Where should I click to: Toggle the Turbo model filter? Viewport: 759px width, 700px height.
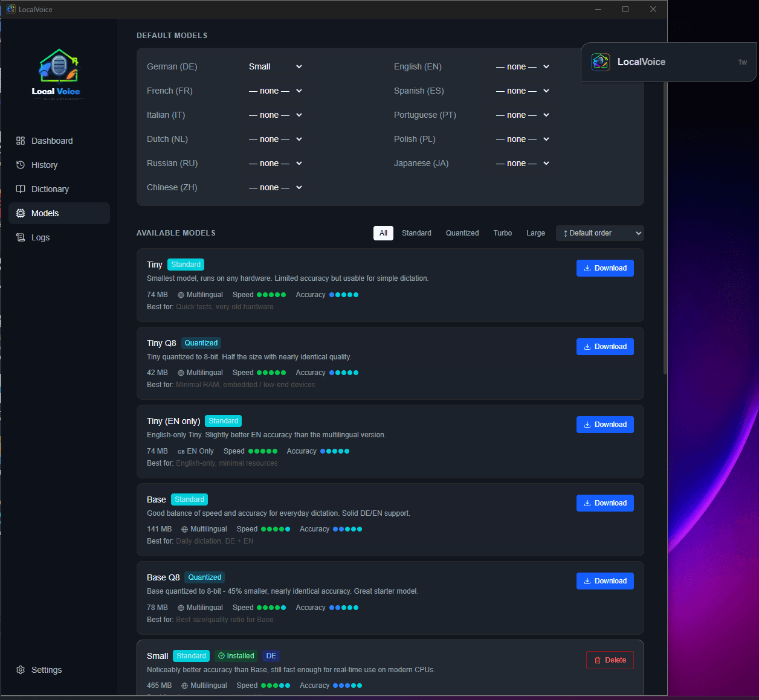point(502,233)
